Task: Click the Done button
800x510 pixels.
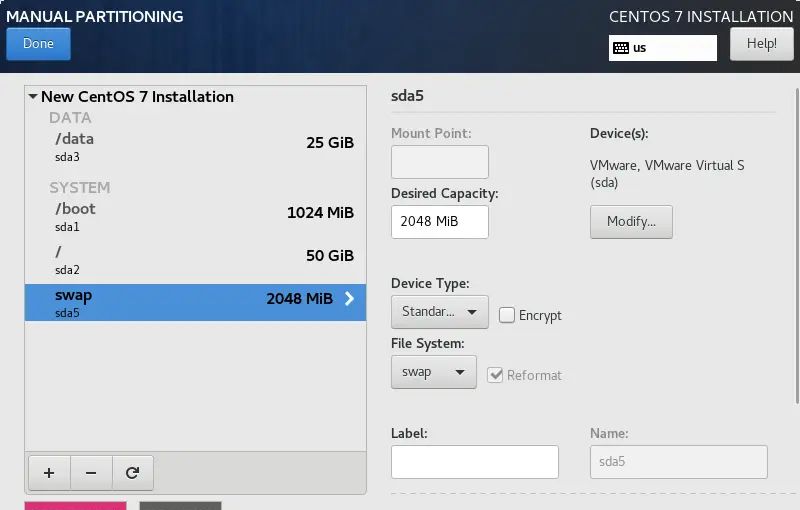Action: (38, 44)
